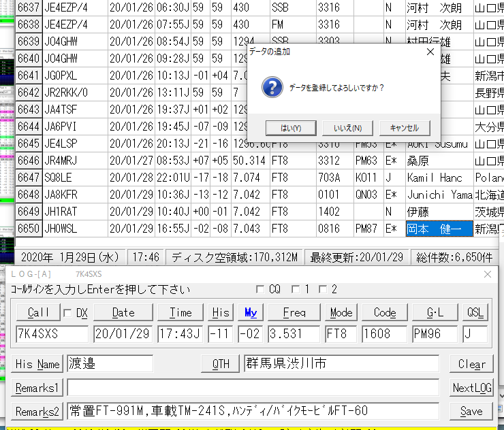
Task: Click the Save button
Action: pos(471,412)
